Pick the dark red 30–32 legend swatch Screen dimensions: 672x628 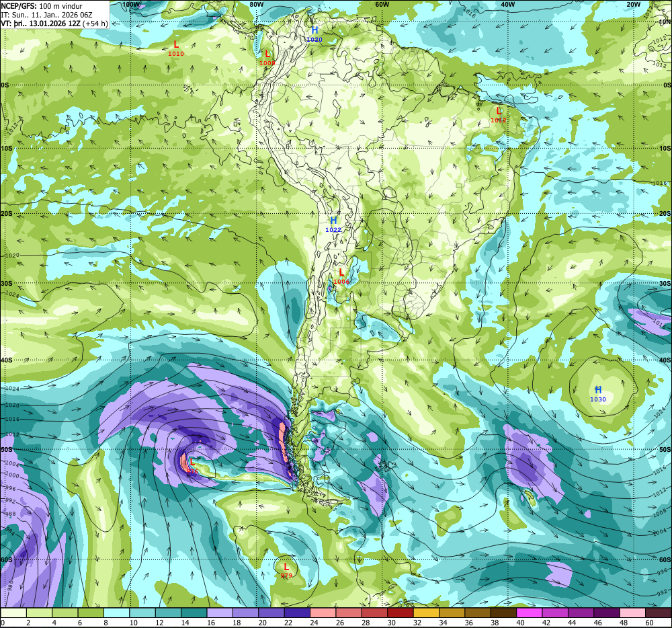click(x=401, y=613)
